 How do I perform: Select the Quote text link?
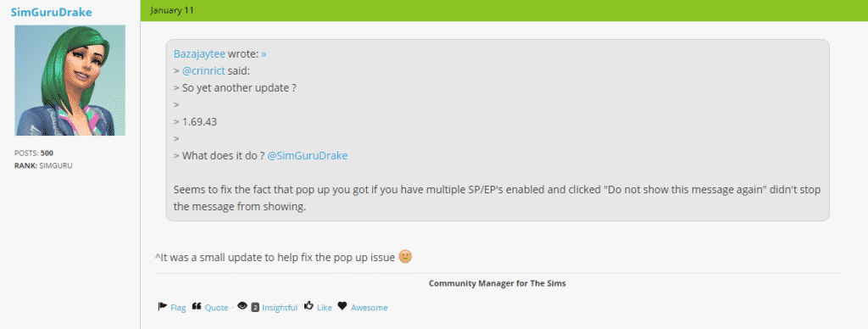pos(216,308)
